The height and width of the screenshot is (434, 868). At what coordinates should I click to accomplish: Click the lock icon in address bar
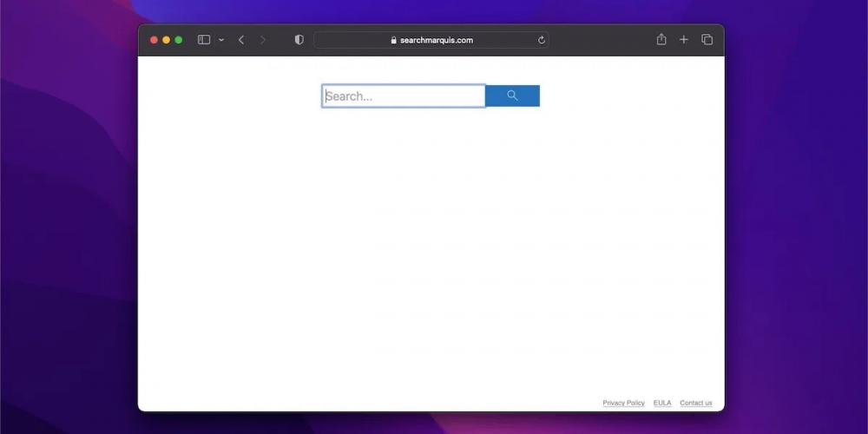[x=393, y=40]
